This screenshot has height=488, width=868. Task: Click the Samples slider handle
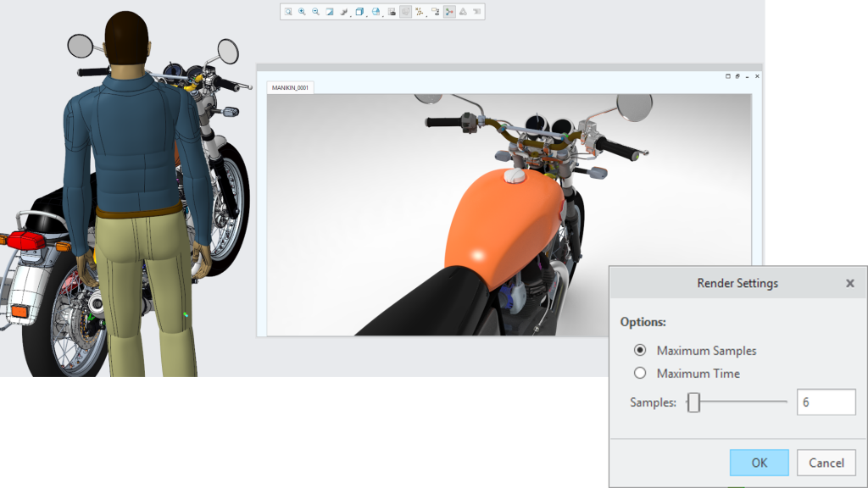click(x=693, y=402)
